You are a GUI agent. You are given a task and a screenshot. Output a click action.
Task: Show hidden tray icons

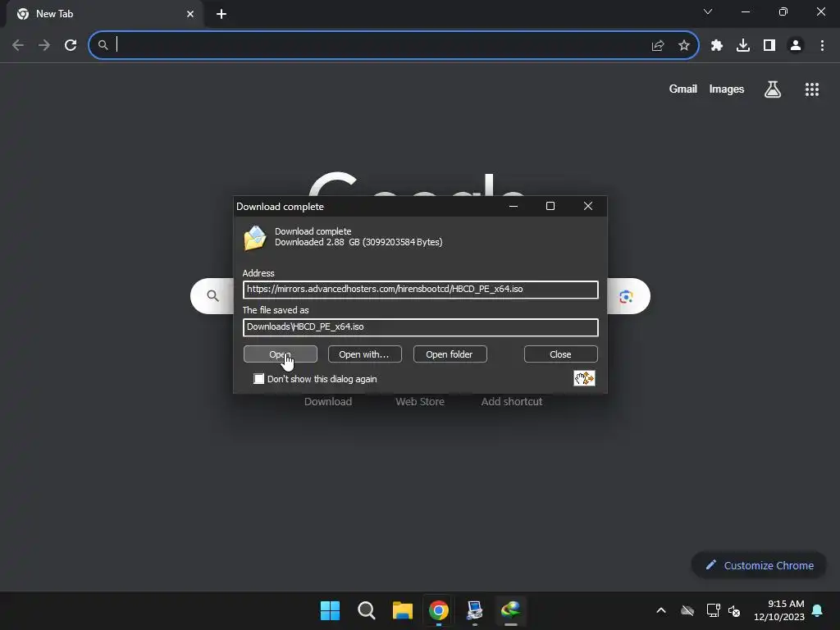point(661,610)
